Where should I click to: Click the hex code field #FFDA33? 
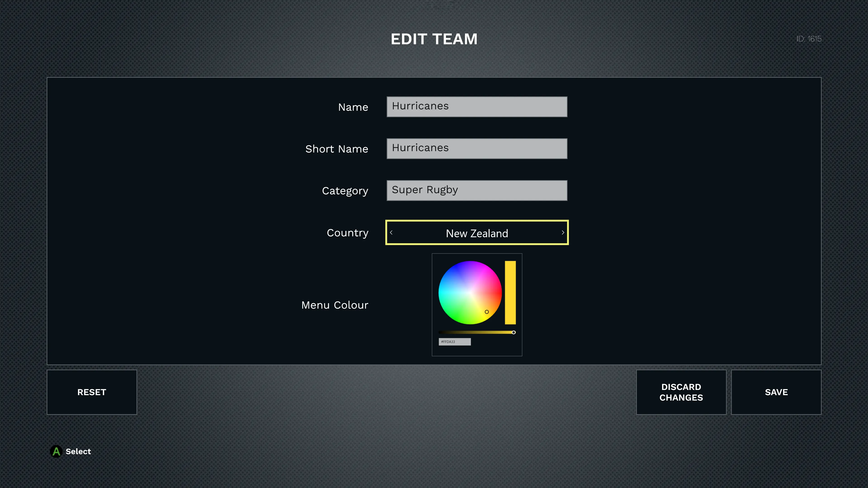coord(455,342)
